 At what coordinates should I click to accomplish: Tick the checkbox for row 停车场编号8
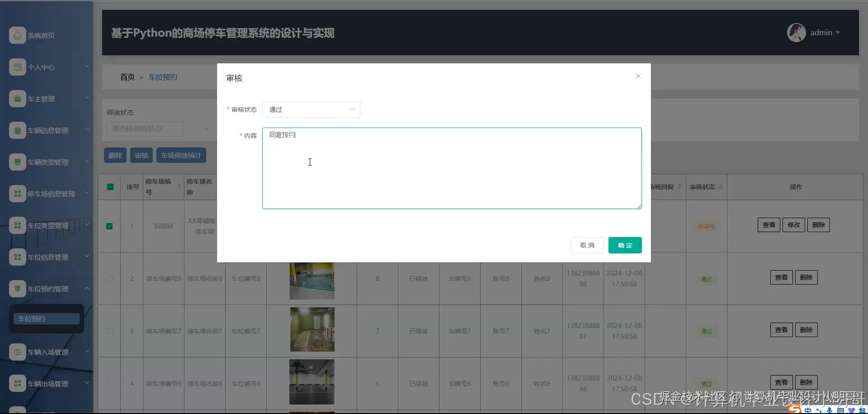[x=109, y=279]
